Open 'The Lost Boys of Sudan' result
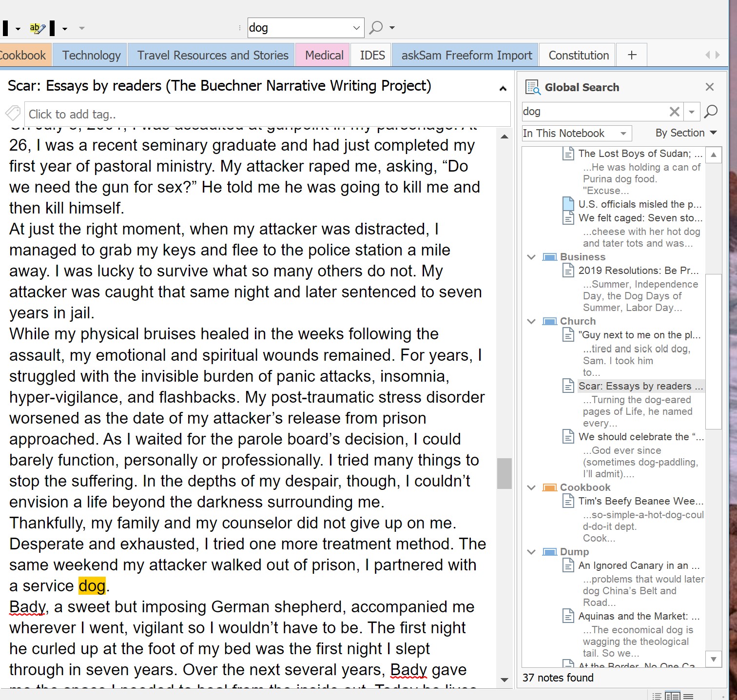The height and width of the screenshot is (700, 737). pyautogui.click(x=640, y=154)
